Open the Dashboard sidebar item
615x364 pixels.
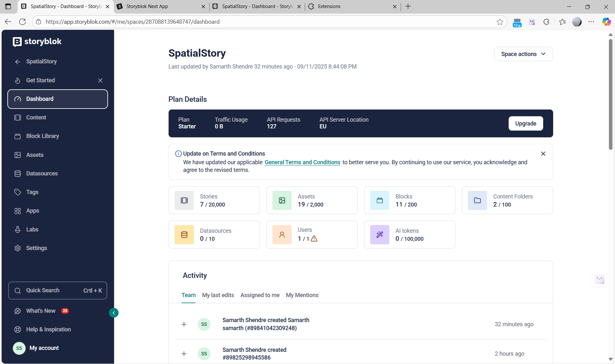tap(58, 99)
